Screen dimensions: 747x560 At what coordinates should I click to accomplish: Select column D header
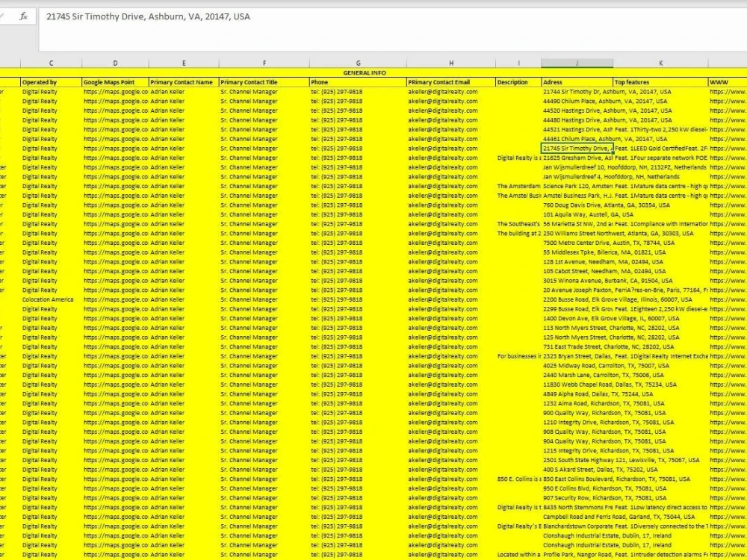pos(115,63)
